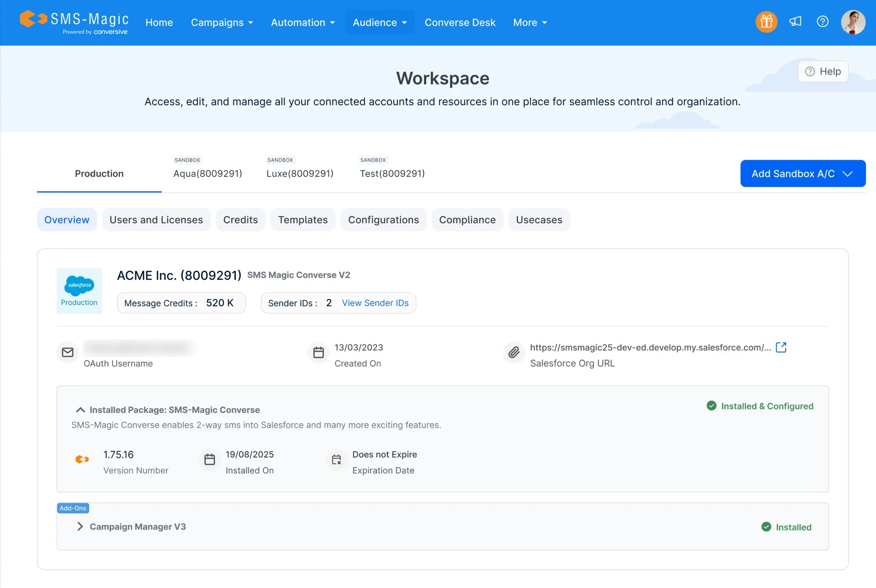This screenshot has width=876, height=588.
Task: Click the 1.75.16 version number
Action: coord(118,455)
